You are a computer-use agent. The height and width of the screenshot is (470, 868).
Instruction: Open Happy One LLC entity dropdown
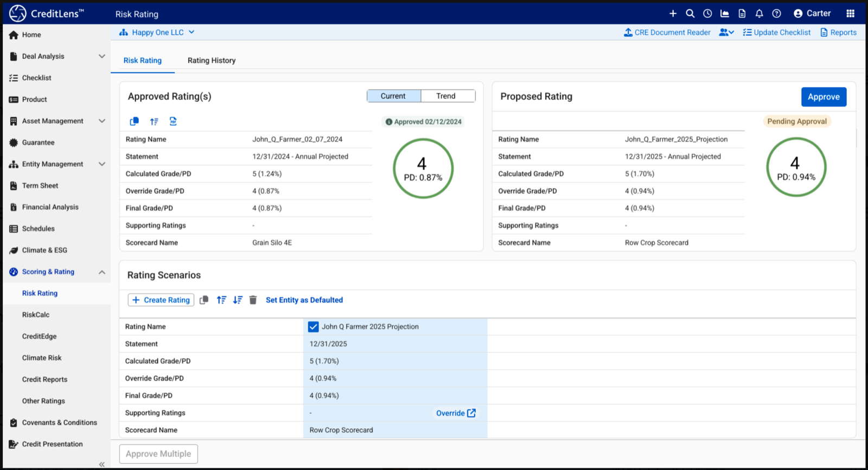click(x=157, y=33)
